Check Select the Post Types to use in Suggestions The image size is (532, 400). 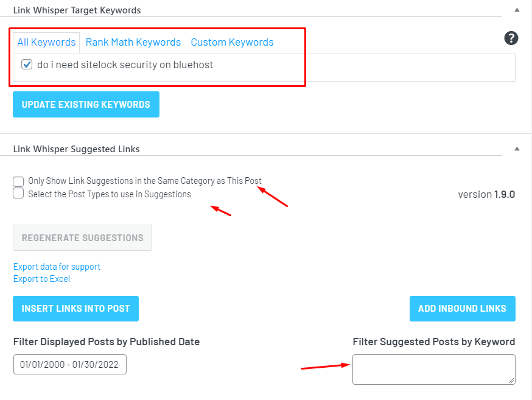(x=18, y=193)
